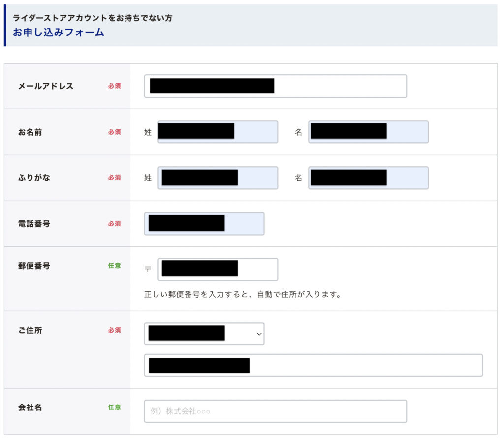Click the ライダーストアアカウント subtitle text

tap(93, 18)
